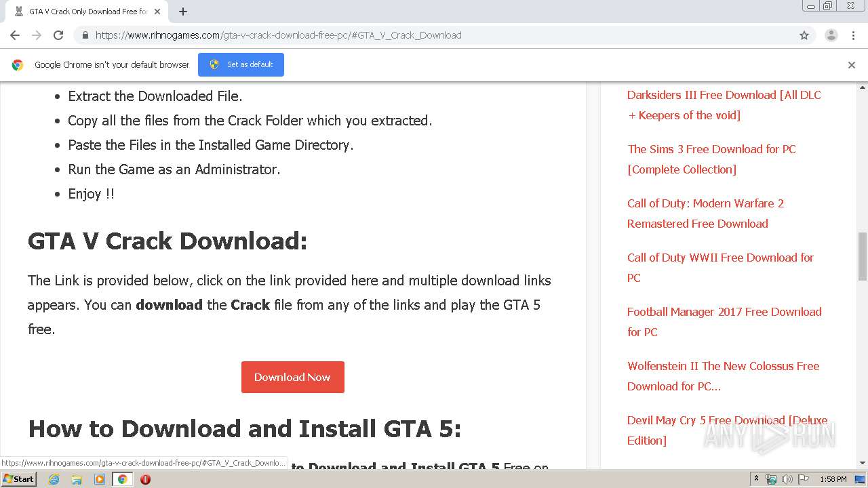Open Chrome's three-dot menu
This screenshot has height=488, width=868.
click(853, 35)
